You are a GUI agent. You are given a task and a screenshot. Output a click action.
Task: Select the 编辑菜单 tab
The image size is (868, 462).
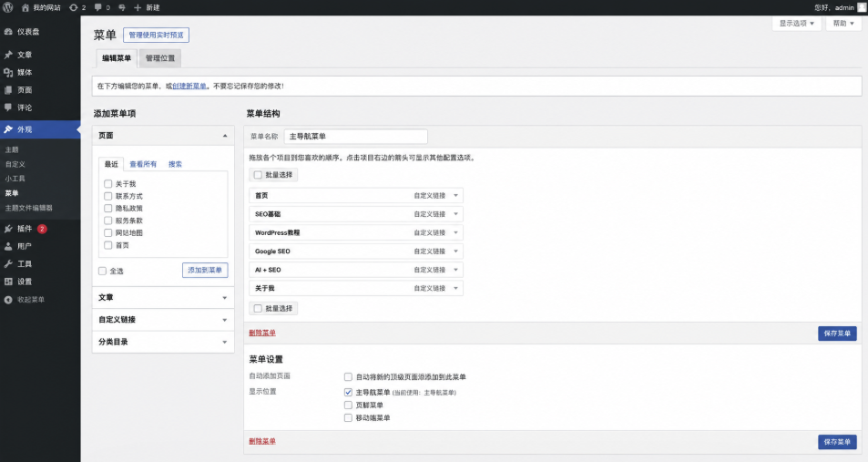click(x=117, y=58)
